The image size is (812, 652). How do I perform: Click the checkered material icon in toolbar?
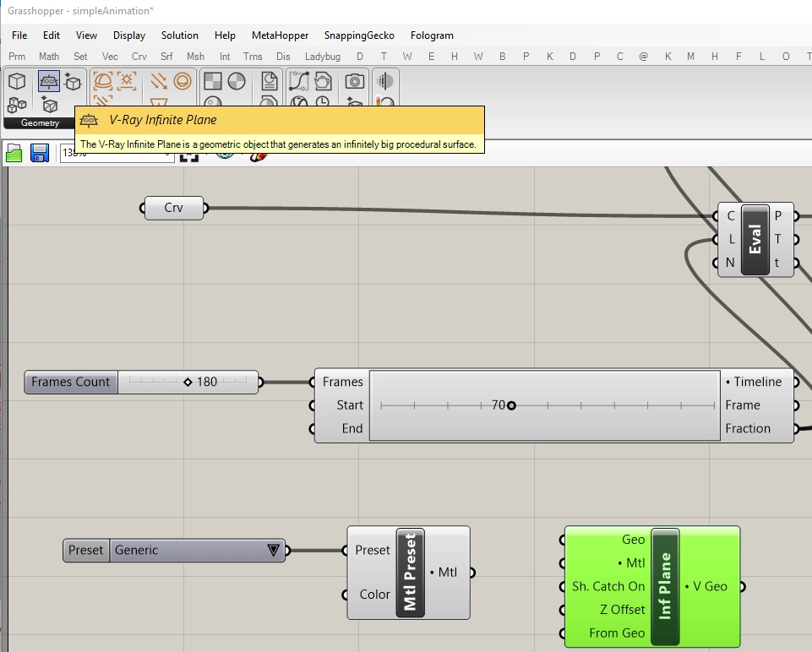pos(213,82)
